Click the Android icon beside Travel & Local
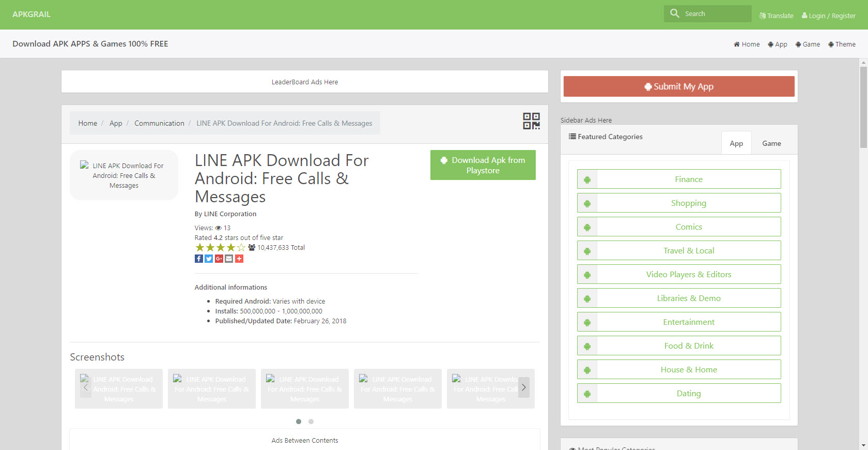868x450 pixels. (x=587, y=251)
